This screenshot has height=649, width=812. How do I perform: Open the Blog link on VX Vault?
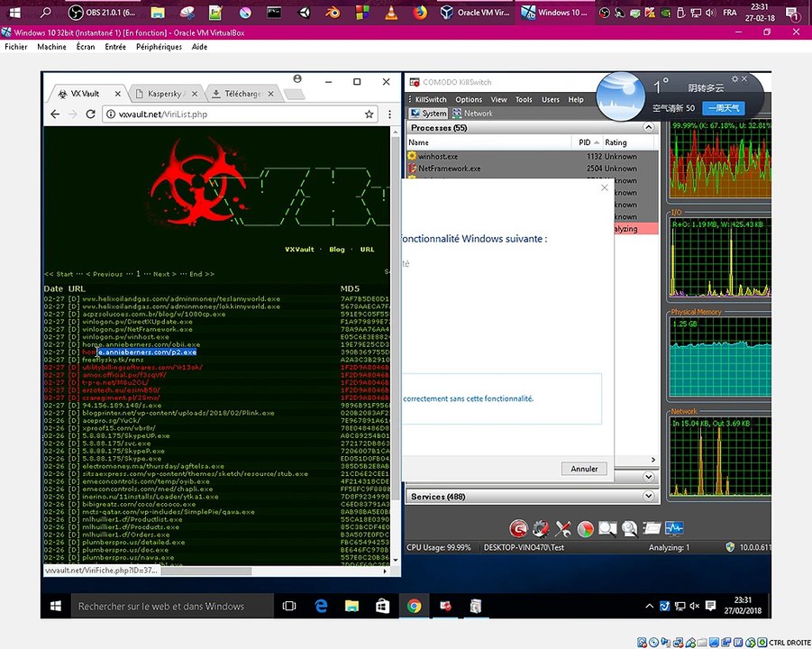(337, 249)
